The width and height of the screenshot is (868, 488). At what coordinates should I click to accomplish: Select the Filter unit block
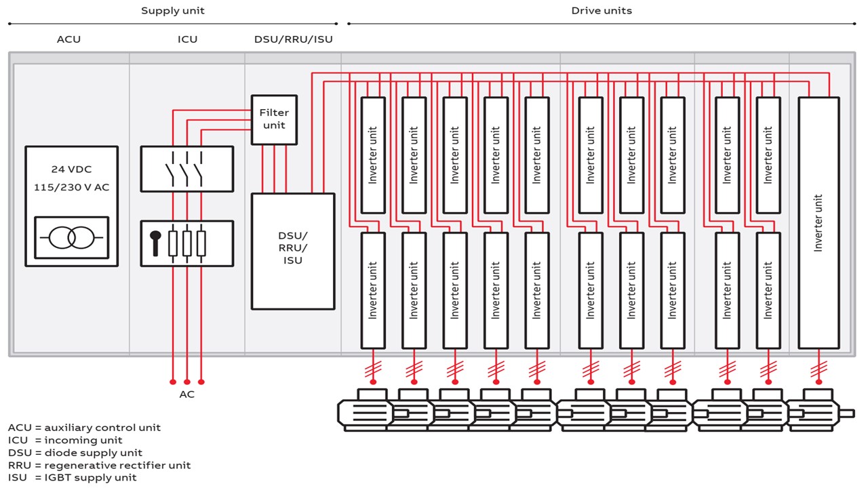[x=274, y=119]
